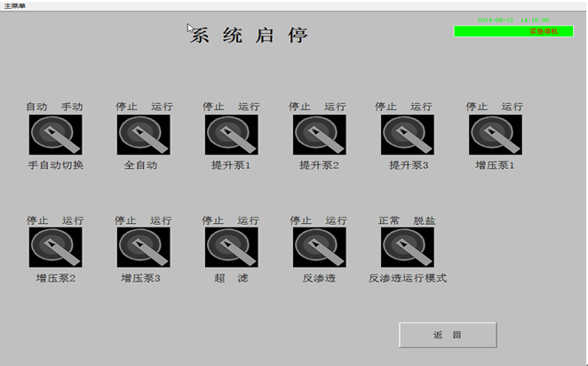Click the 停止 label above 增压泵1
This screenshot has width=588, height=366.
[x=478, y=107]
